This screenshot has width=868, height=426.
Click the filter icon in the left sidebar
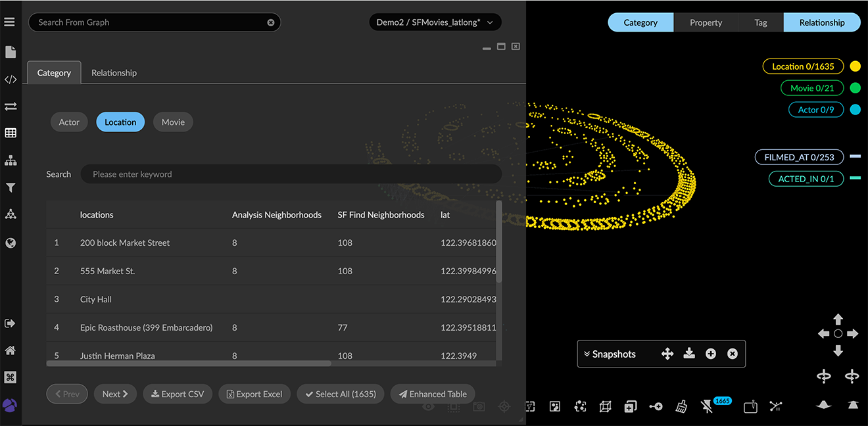[11, 187]
